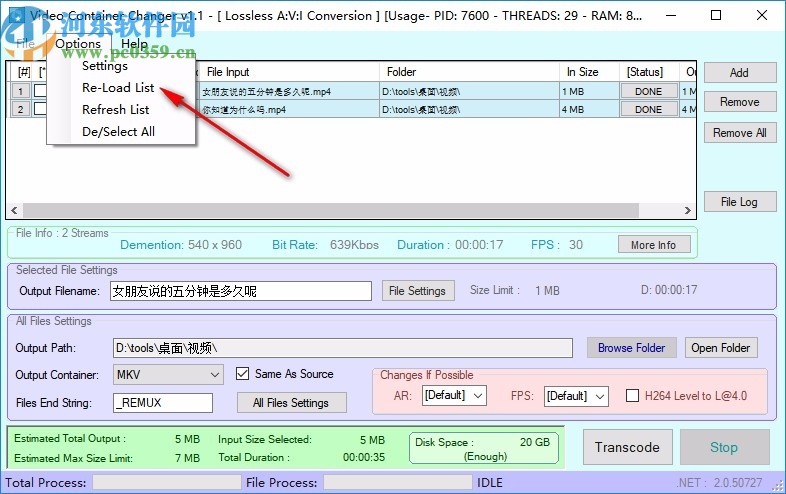Open File Settings for selected file
This screenshot has height=494, width=786.
click(x=418, y=291)
